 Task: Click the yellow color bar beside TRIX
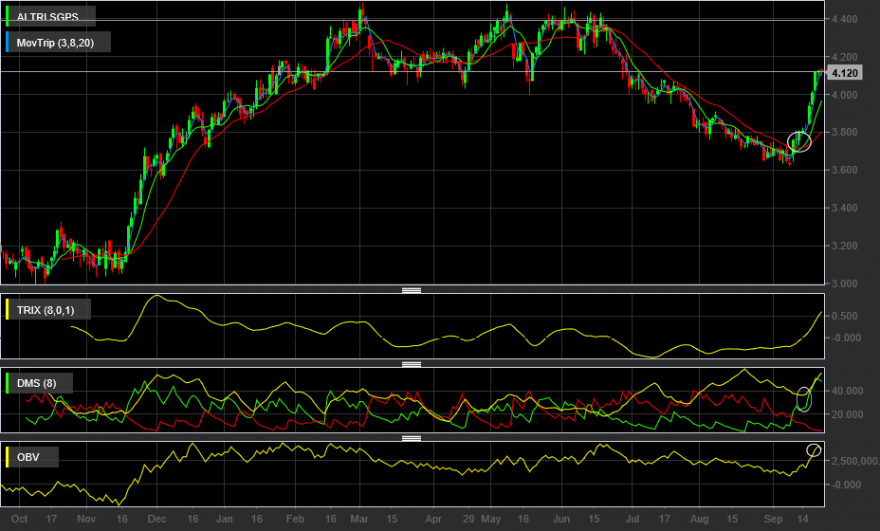click(7, 309)
